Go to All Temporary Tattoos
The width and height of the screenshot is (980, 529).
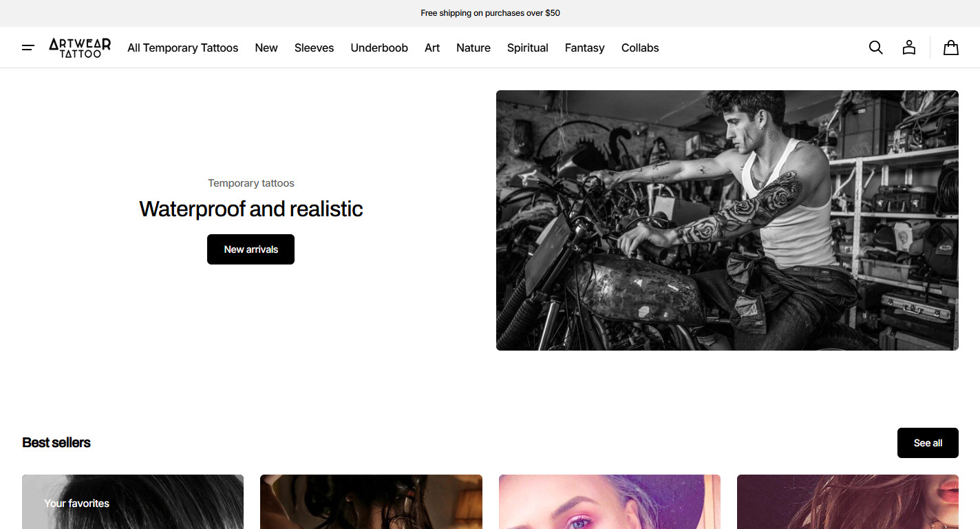pyautogui.click(x=182, y=48)
